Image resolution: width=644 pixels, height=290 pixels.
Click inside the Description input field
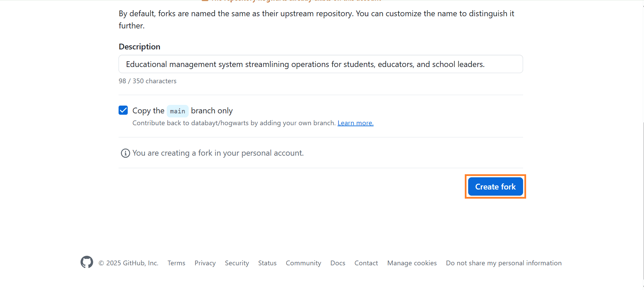pyautogui.click(x=320, y=64)
